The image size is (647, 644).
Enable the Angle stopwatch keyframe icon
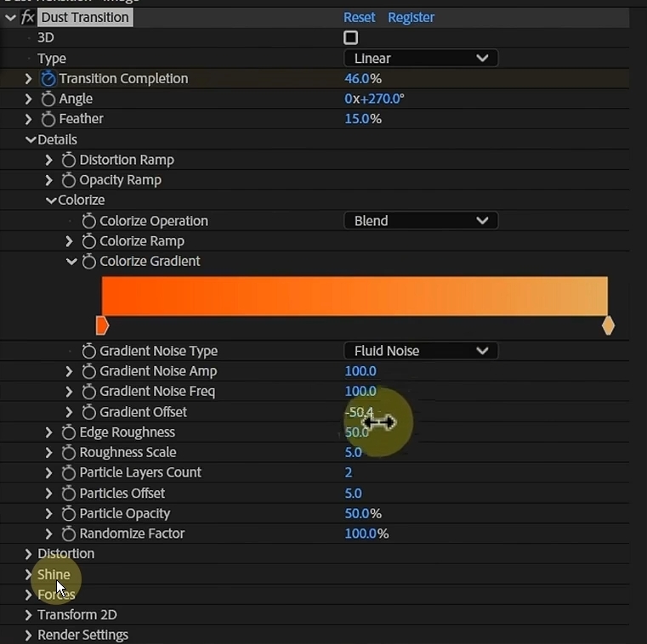48,99
